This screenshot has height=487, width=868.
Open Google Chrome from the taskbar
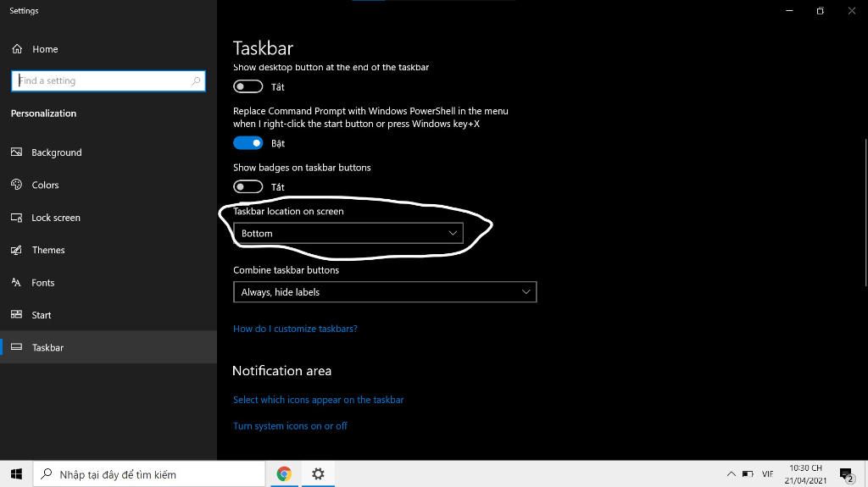[284, 473]
